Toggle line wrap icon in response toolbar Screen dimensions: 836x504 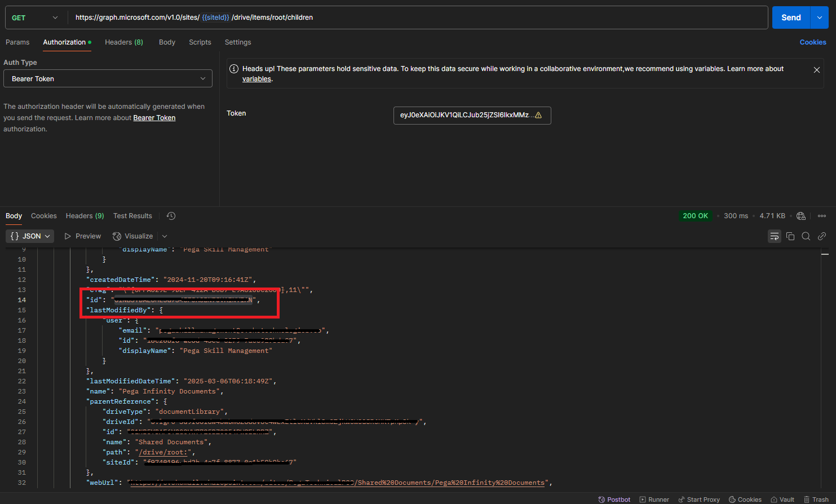point(775,236)
